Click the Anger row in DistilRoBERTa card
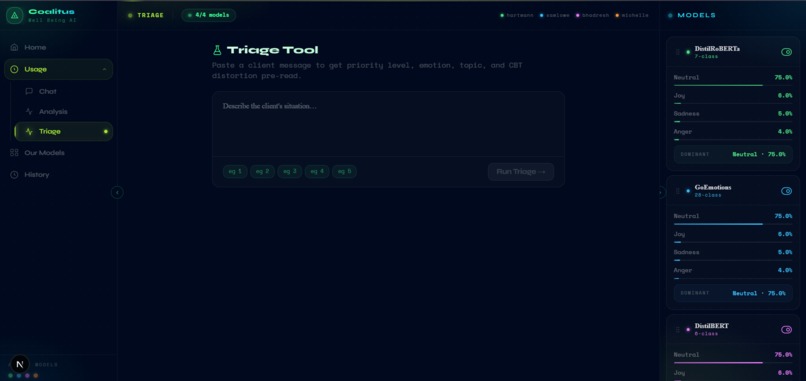806x381 pixels. 733,134
